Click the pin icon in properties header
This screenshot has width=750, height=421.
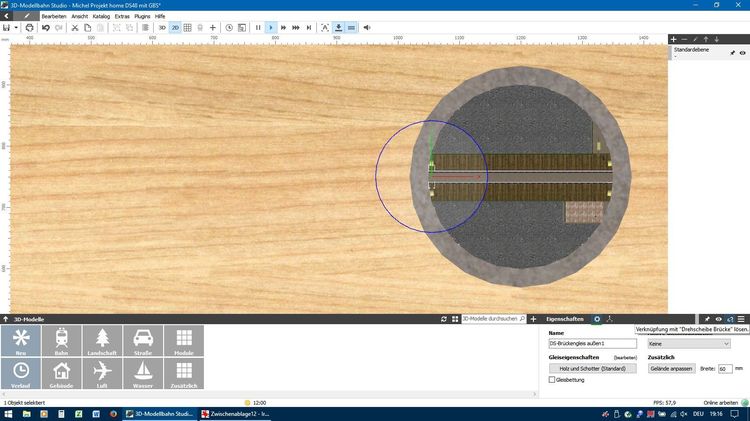(707, 319)
